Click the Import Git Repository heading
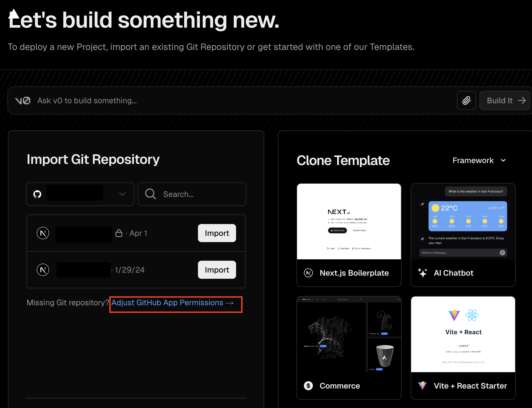The image size is (532, 408). click(93, 159)
